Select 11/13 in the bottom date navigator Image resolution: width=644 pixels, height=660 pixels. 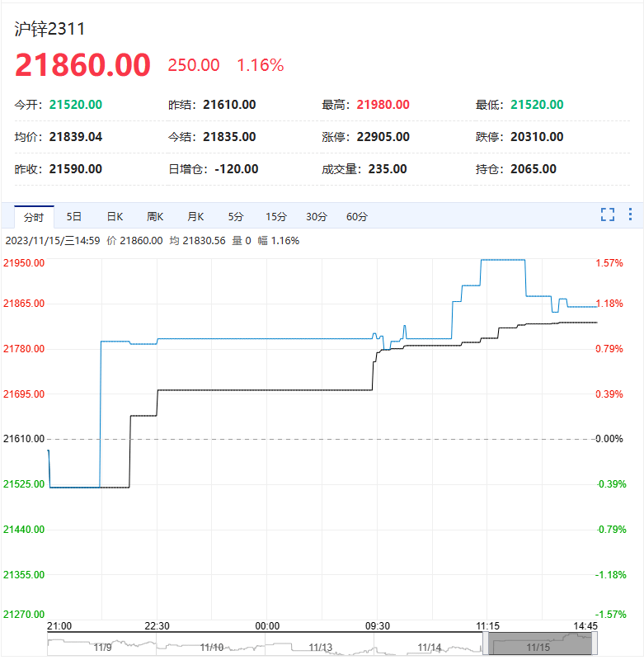click(x=321, y=647)
